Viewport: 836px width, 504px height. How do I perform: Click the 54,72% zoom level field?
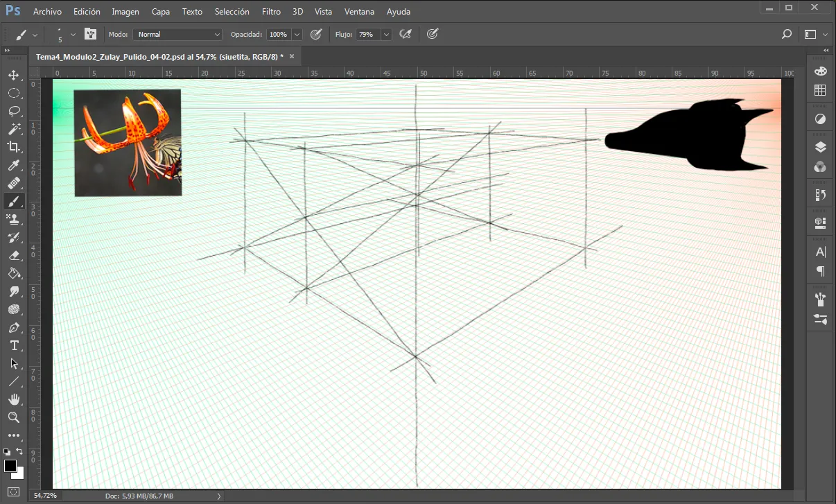coord(45,496)
